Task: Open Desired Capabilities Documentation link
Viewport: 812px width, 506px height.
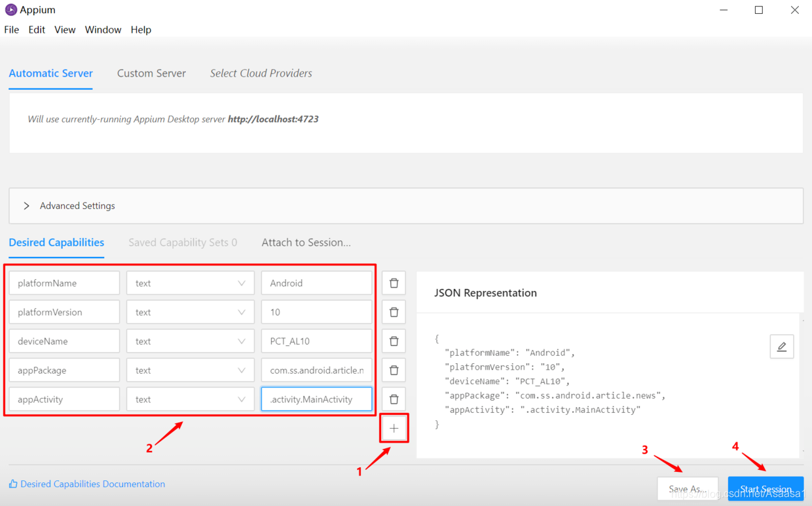Action: 92,484
